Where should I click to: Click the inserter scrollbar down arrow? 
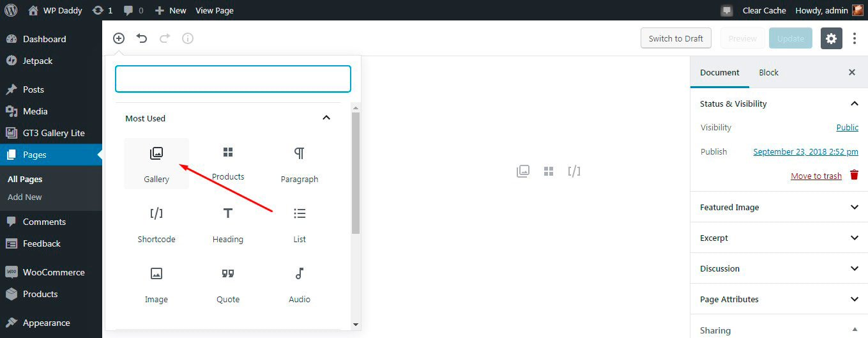coord(356,325)
